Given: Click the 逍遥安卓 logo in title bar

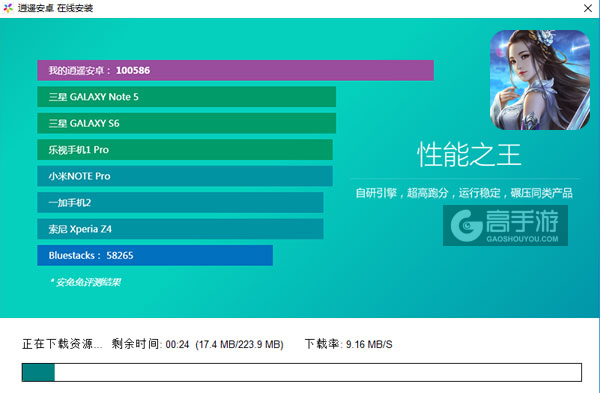Looking at the screenshot, I should tap(8, 8).
